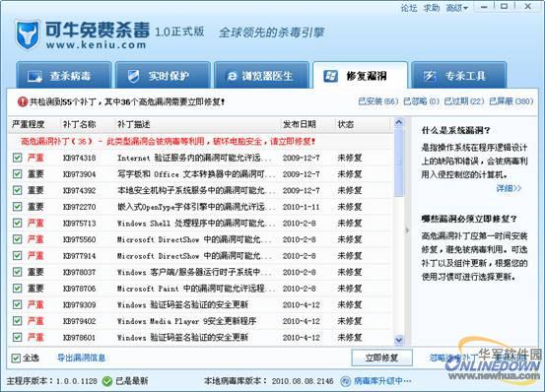Image resolution: width=545 pixels, height=392 pixels.
Task: Click the red warning icon beside patch summary
Action: pyautogui.click(x=23, y=101)
